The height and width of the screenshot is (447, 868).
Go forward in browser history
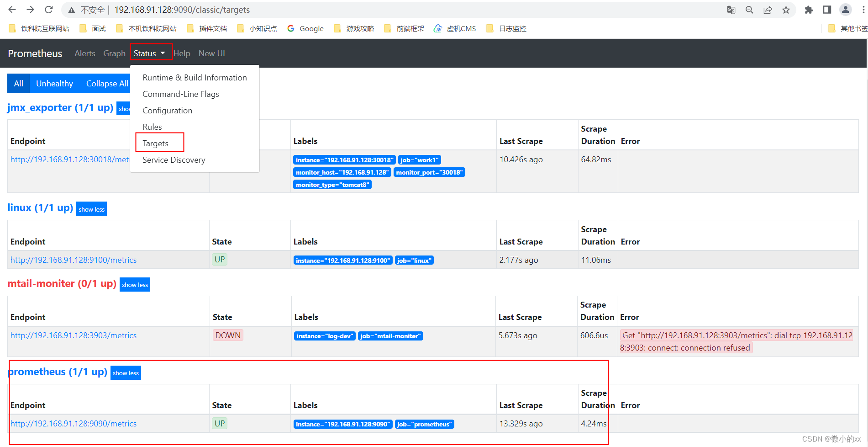coord(31,10)
